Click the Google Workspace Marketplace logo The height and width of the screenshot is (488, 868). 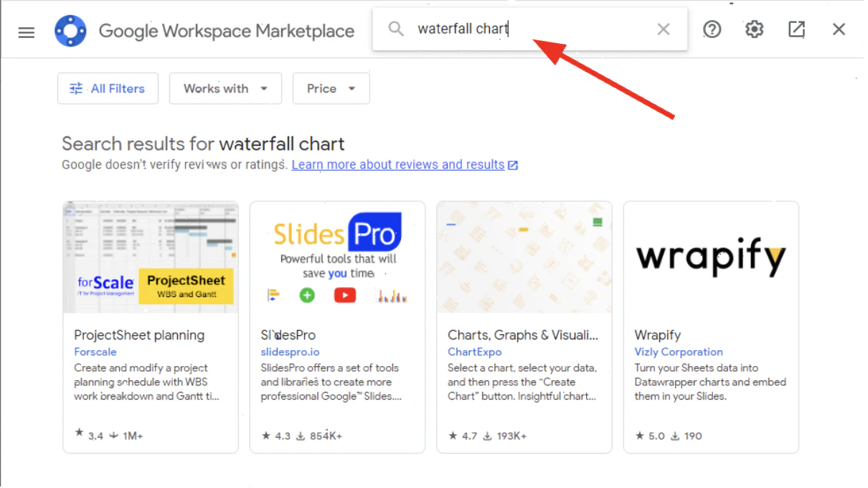click(70, 31)
